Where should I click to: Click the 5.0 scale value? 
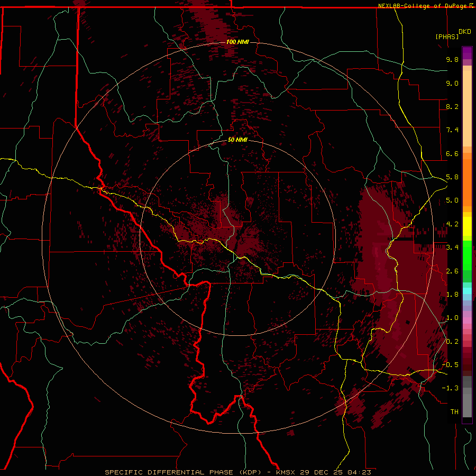pos(452,200)
